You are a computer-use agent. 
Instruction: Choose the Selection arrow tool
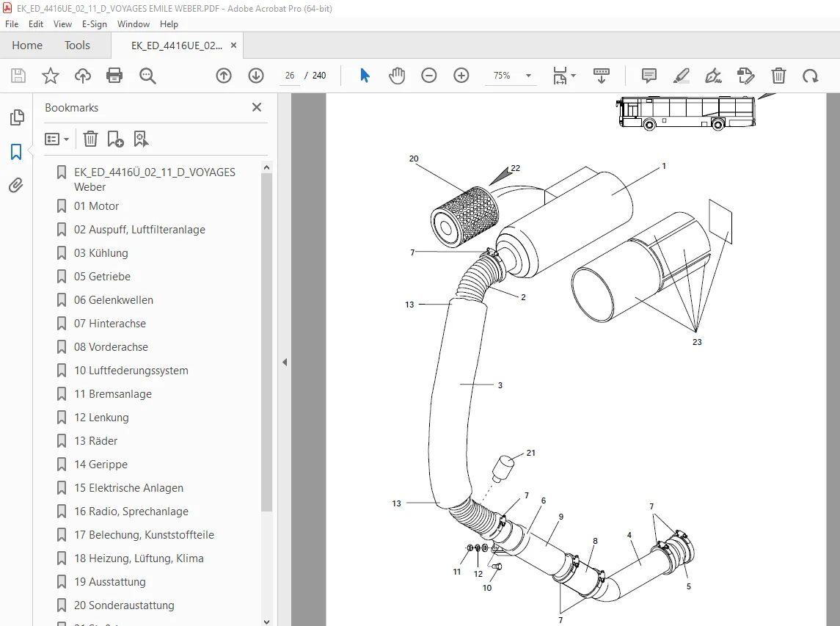click(365, 76)
